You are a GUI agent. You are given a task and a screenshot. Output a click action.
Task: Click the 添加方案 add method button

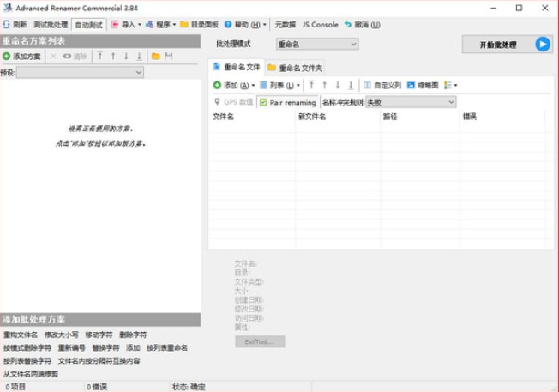pos(21,57)
